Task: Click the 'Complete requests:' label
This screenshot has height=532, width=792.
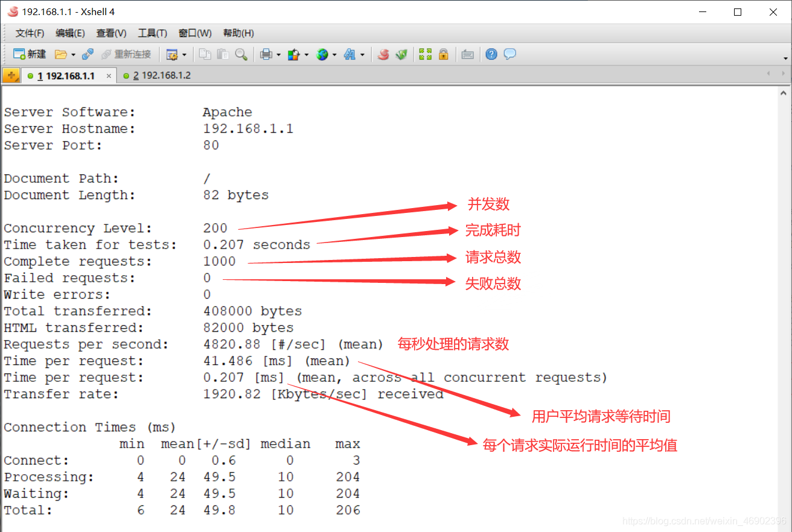Action: tap(78, 261)
